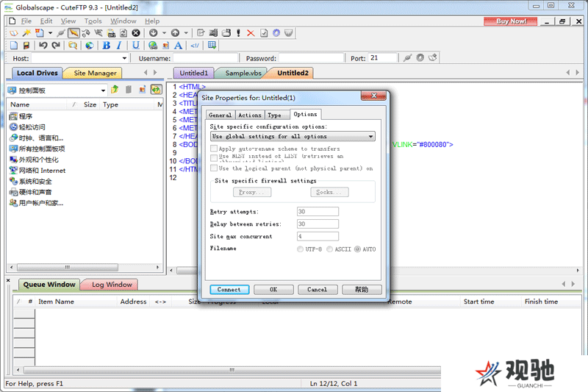Image resolution: width=588 pixels, height=392 pixels.
Task: Click the exclamation mark execute icon
Action: 238,33
